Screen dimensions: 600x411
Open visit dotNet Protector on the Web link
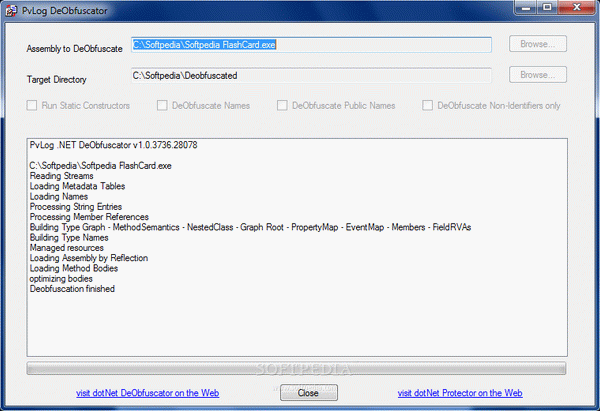click(460, 393)
